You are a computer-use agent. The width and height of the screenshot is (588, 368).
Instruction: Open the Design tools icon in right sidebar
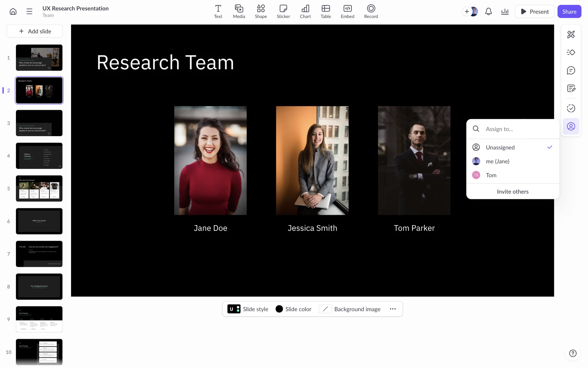pyautogui.click(x=571, y=34)
